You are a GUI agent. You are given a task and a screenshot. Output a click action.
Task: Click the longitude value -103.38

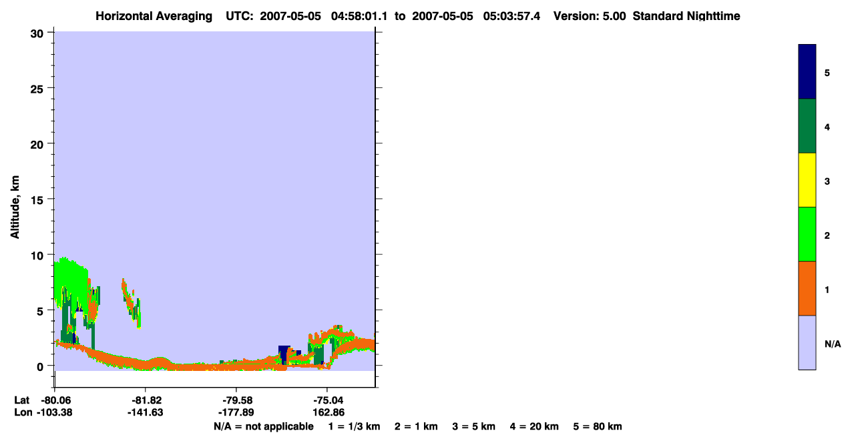coord(55,412)
